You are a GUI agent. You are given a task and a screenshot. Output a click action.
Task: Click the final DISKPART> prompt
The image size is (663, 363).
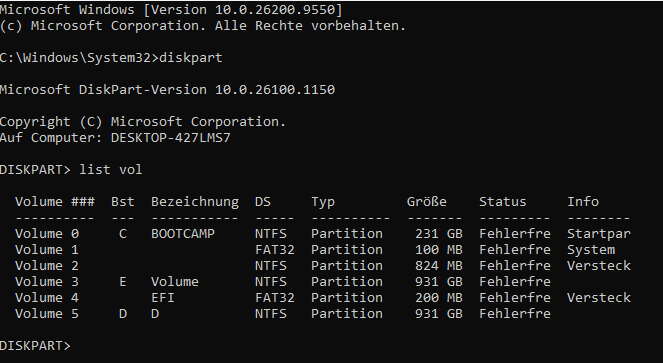(35, 346)
